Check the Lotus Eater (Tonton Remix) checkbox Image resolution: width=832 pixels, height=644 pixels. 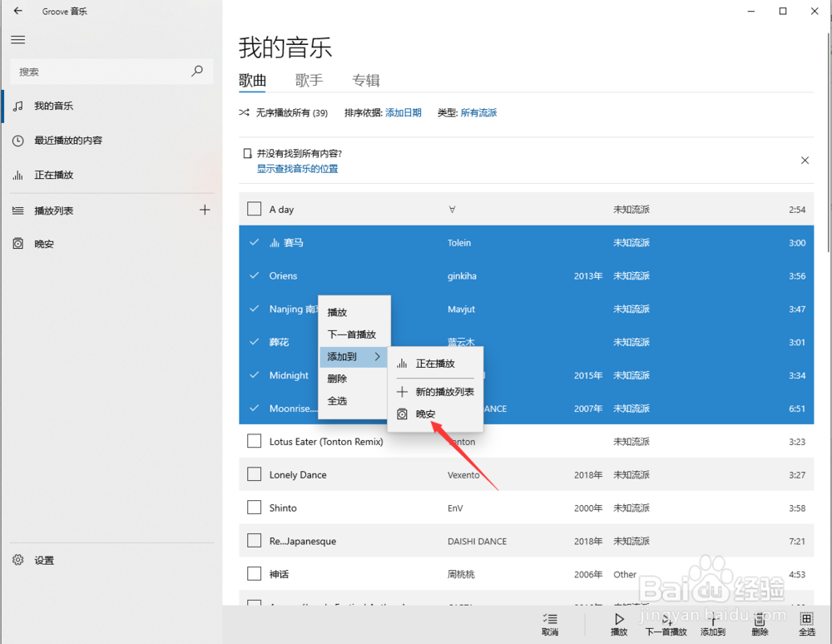click(254, 441)
